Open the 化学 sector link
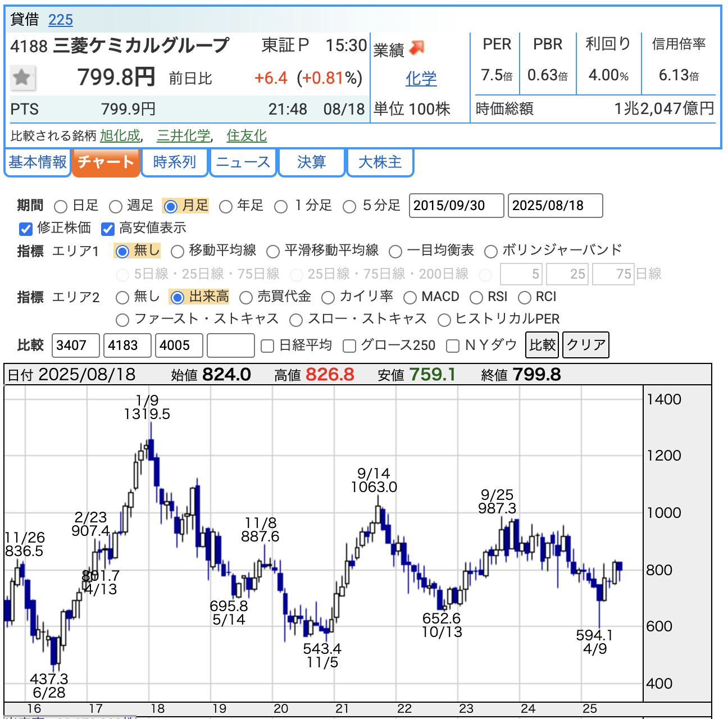728x719 pixels. click(x=421, y=79)
